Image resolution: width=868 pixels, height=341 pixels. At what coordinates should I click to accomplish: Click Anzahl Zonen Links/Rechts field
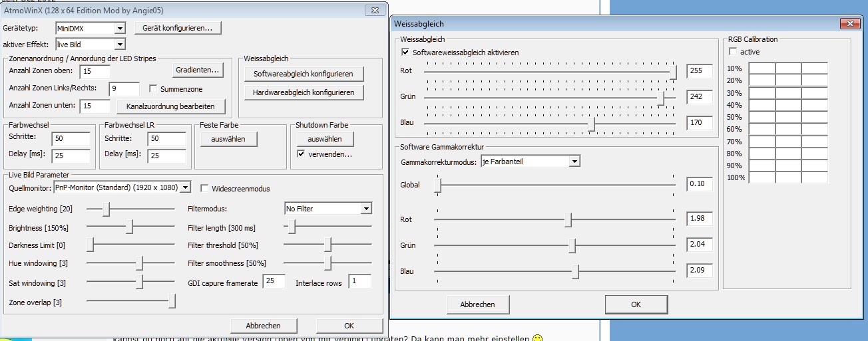click(124, 88)
